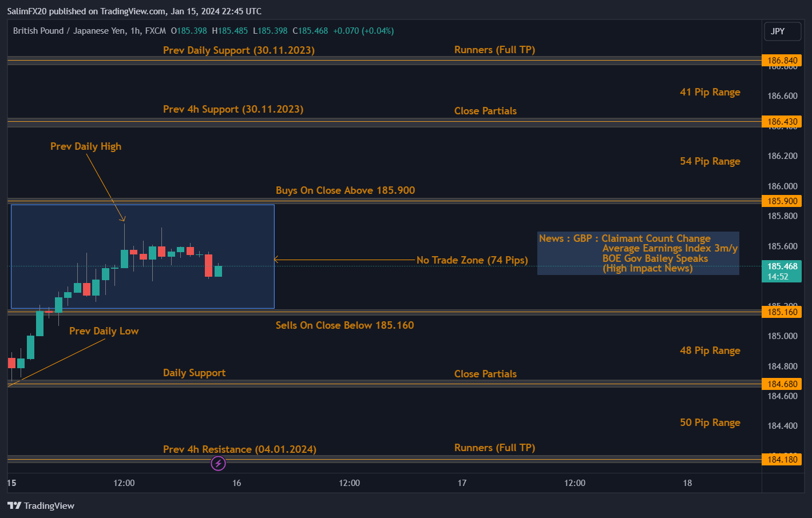This screenshot has height=518, width=812.
Task: Click the 186.430 price label
Action: [782, 122]
